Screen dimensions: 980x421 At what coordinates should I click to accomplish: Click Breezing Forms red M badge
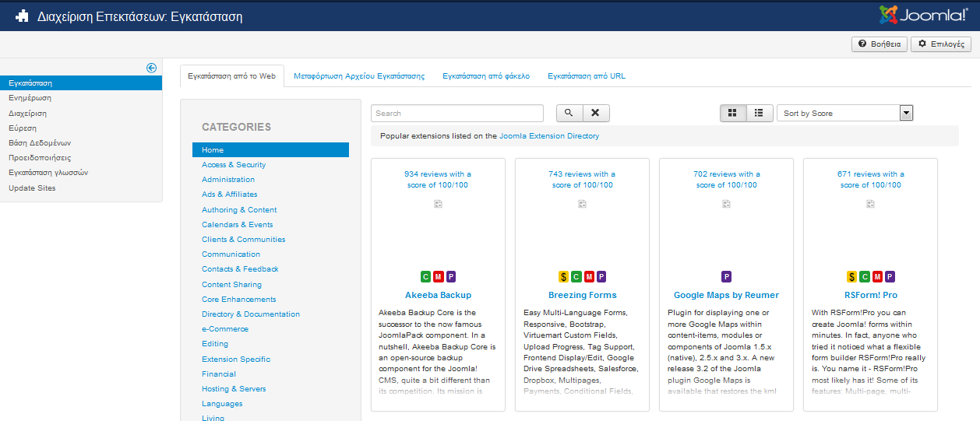pos(589,276)
